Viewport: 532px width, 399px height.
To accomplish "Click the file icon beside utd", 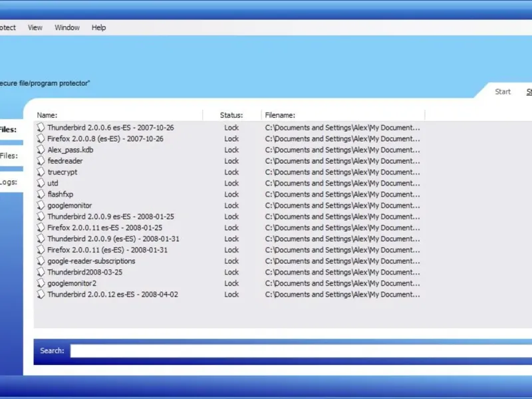I will (x=41, y=184).
